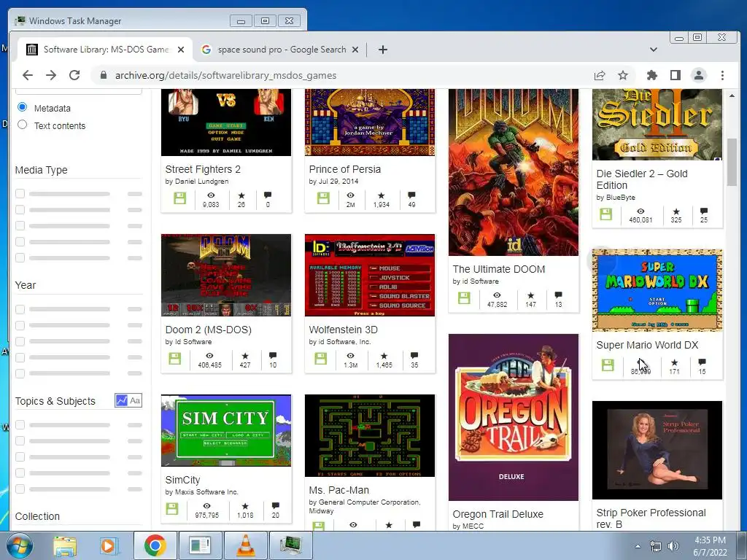Close the space sound pro tab

(x=355, y=50)
